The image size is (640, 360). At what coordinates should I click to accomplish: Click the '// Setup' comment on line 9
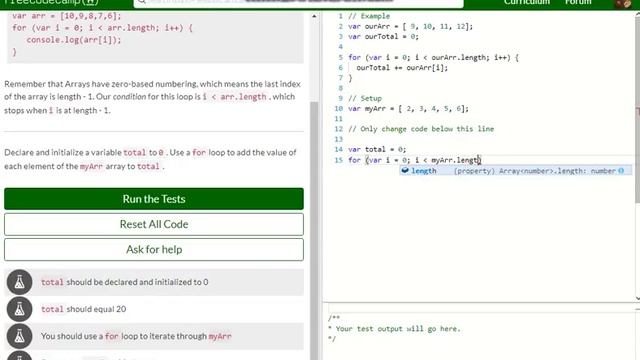point(365,98)
